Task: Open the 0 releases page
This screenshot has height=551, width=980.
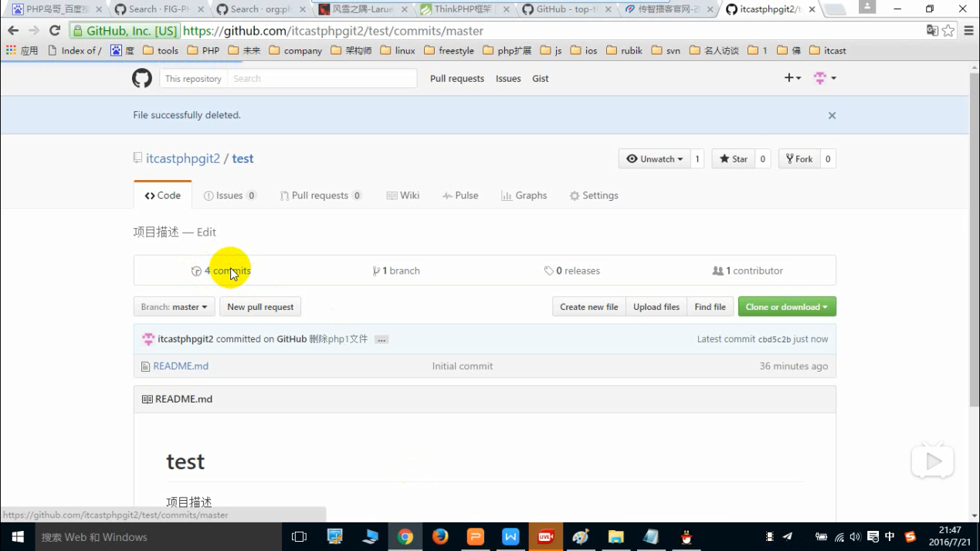Action: tap(571, 270)
